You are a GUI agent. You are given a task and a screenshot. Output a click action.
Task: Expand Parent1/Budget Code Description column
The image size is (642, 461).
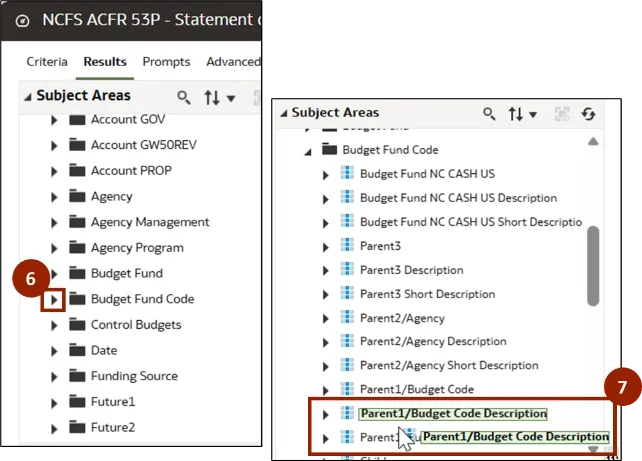[x=325, y=414]
